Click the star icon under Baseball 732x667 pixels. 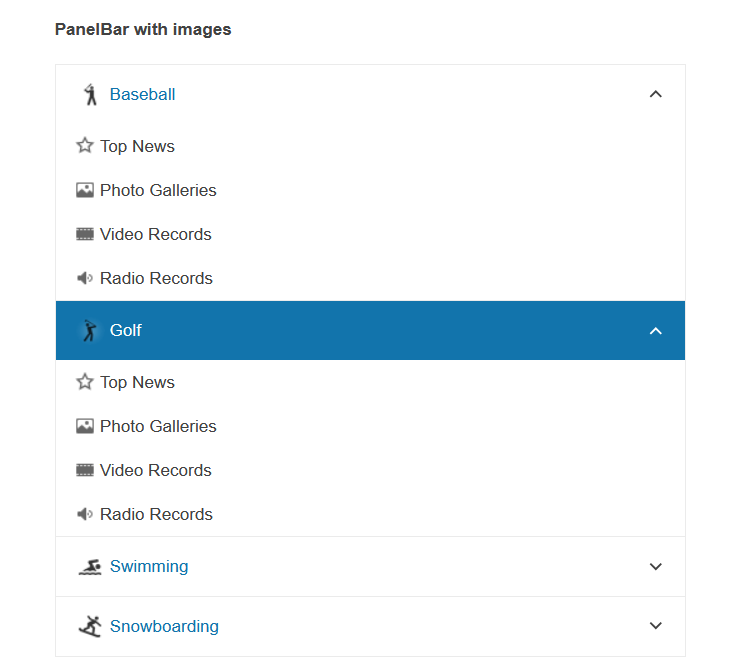coord(85,146)
